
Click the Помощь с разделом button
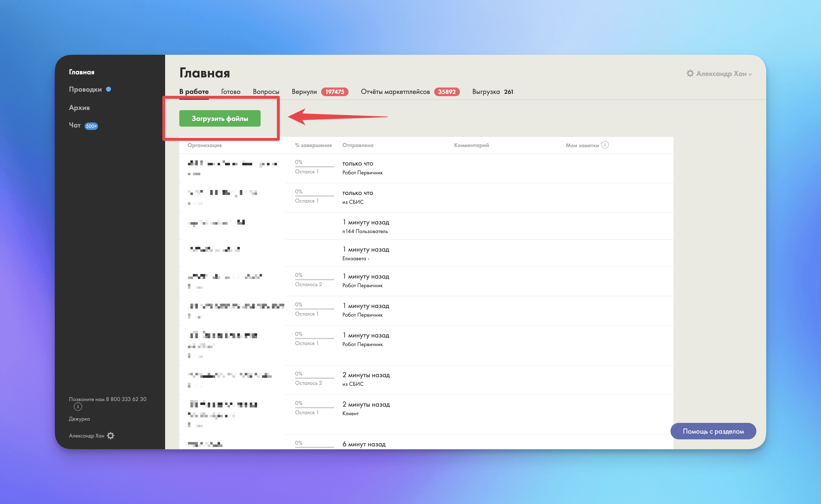(713, 431)
